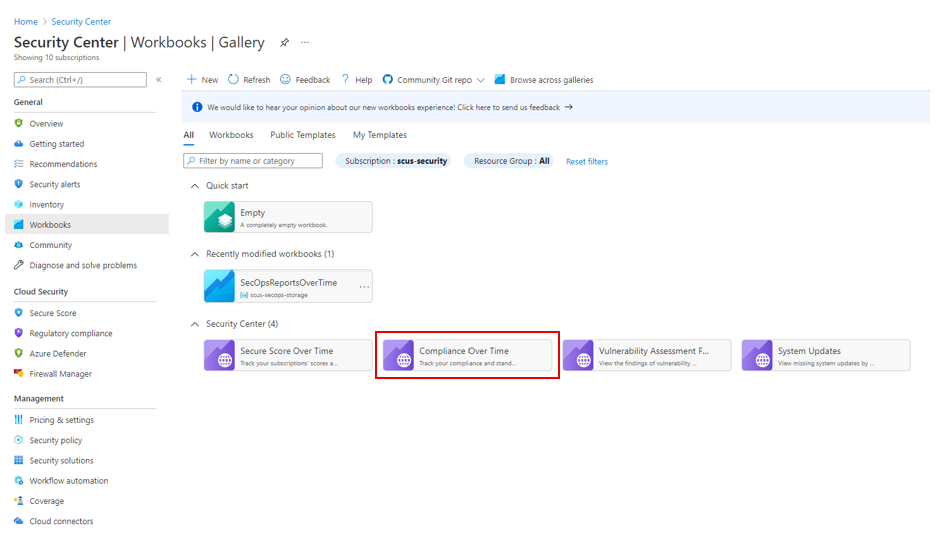
Task: Click Reset filters link
Action: [x=586, y=162]
